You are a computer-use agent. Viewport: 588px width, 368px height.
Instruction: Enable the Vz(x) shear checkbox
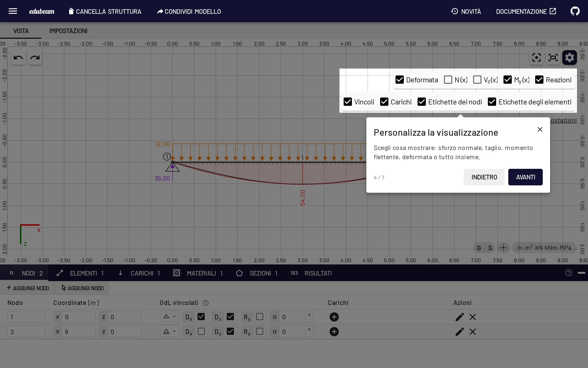477,80
